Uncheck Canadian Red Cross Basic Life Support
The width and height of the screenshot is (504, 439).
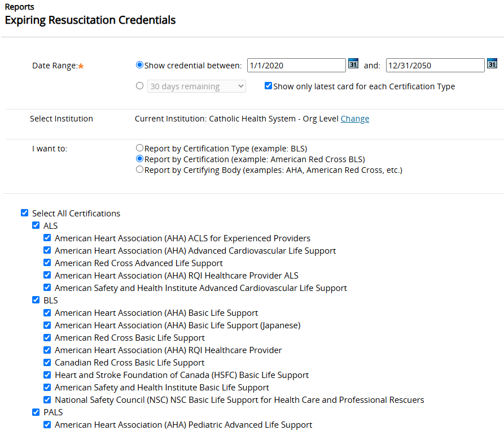click(47, 362)
